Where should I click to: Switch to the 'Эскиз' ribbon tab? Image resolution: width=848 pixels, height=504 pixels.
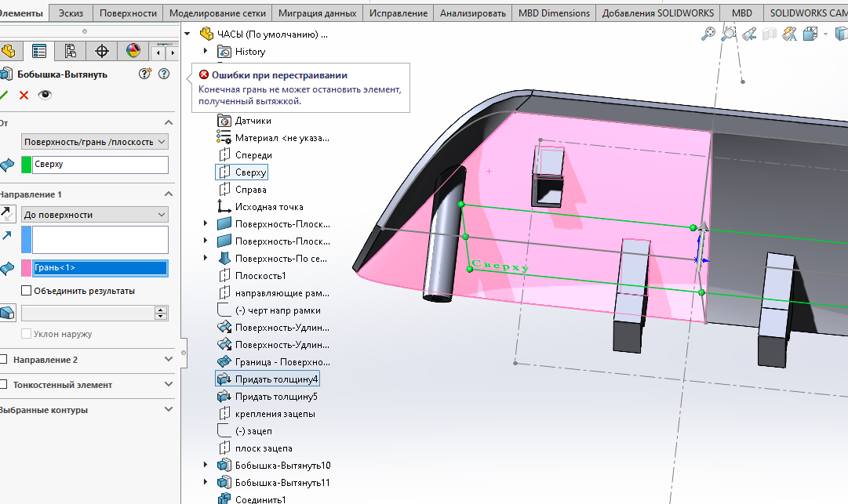(x=71, y=13)
